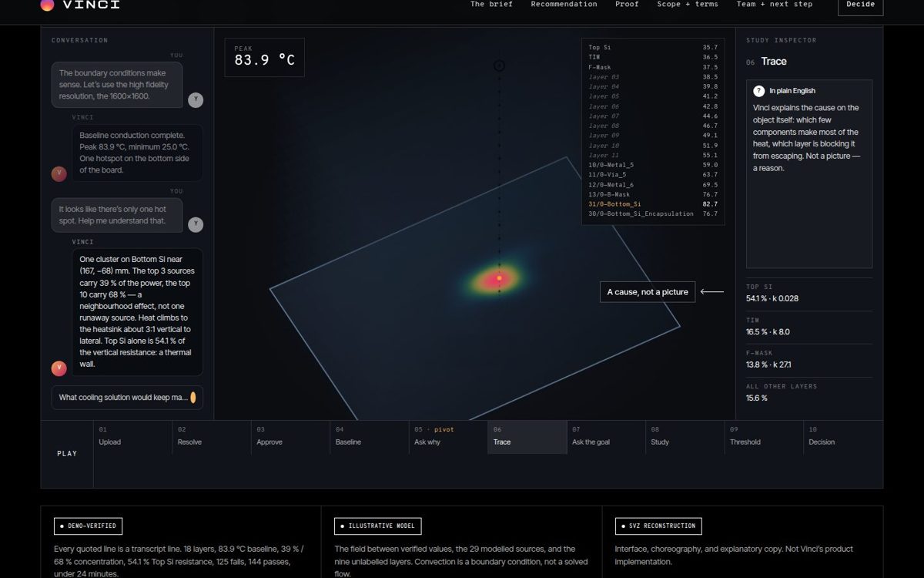Image resolution: width=924 pixels, height=578 pixels.
Task: Select step 07 Ask the goal
Action: coord(607,437)
